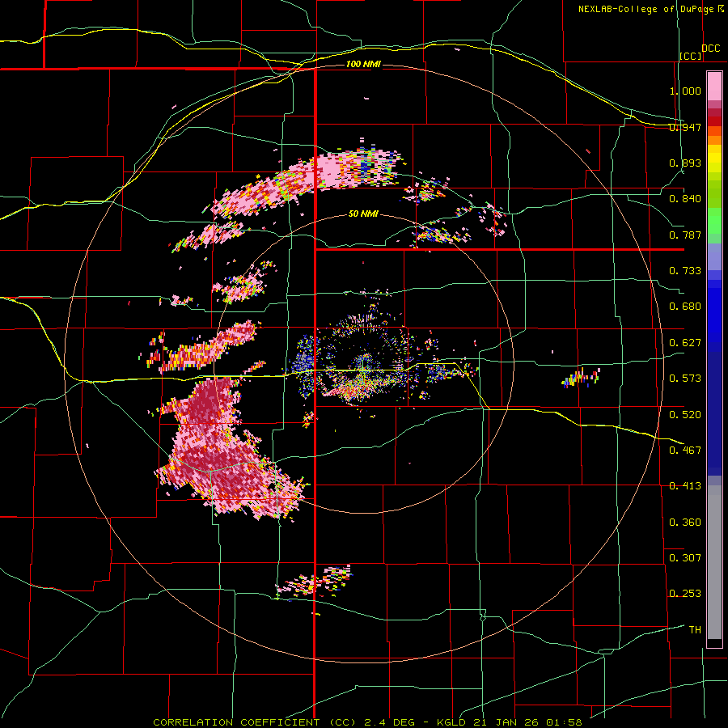Click the NEXLAB-College of DuPage label
The width and height of the screenshot is (728, 728).
point(650,9)
